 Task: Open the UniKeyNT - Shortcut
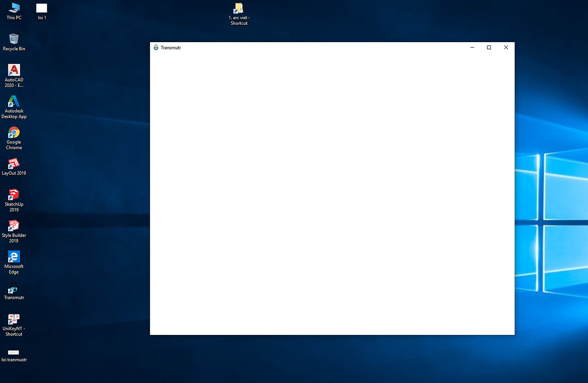click(14, 319)
